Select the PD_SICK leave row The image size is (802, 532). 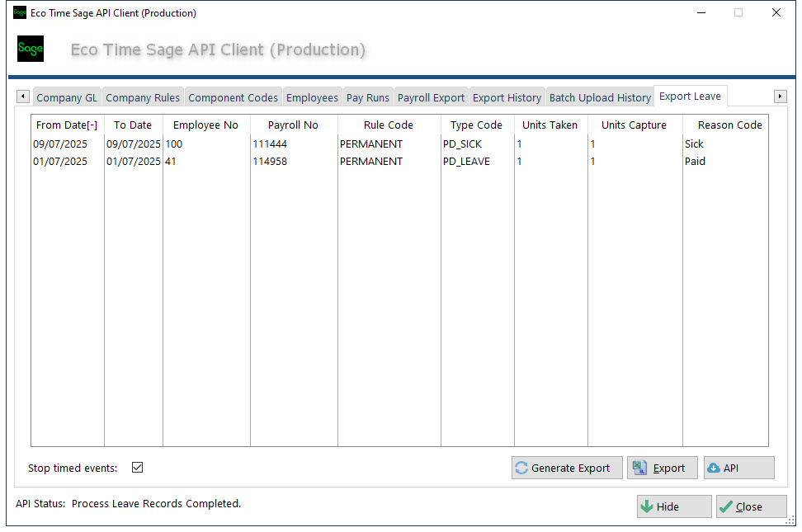click(462, 144)
